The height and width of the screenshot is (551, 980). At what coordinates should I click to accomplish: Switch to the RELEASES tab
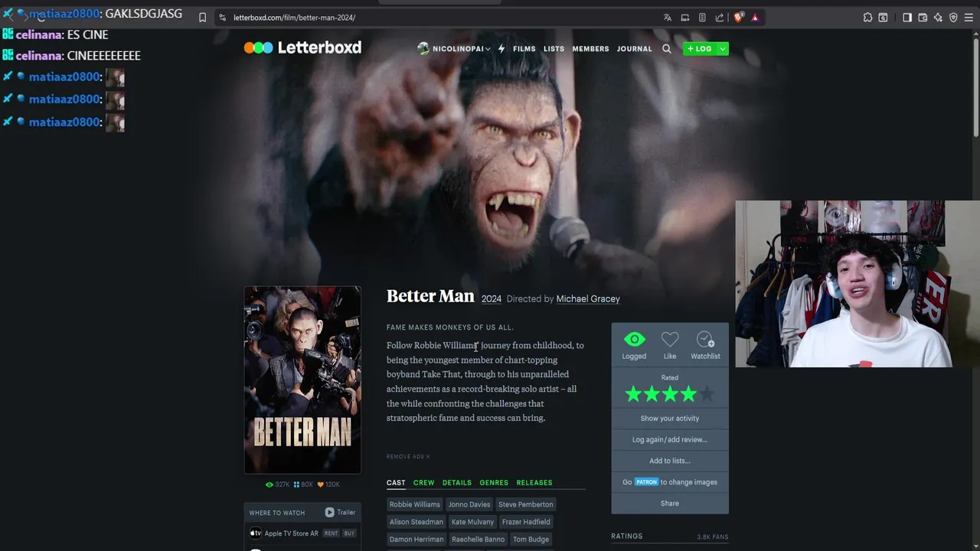[534, 483]
